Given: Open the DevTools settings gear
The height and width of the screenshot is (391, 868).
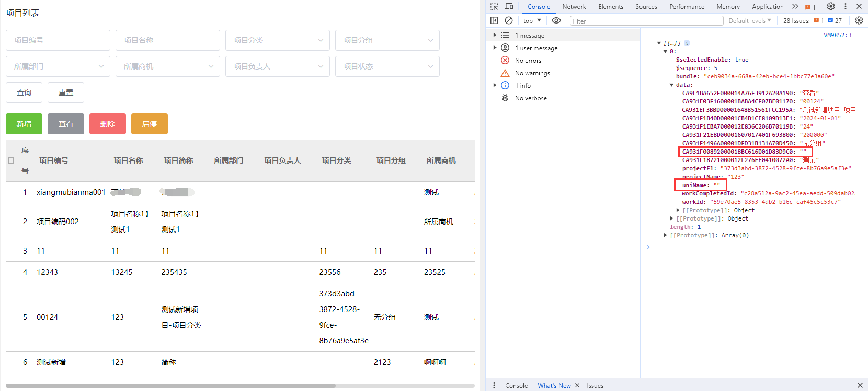Looking at the screenshot, I should pos(831,7).
